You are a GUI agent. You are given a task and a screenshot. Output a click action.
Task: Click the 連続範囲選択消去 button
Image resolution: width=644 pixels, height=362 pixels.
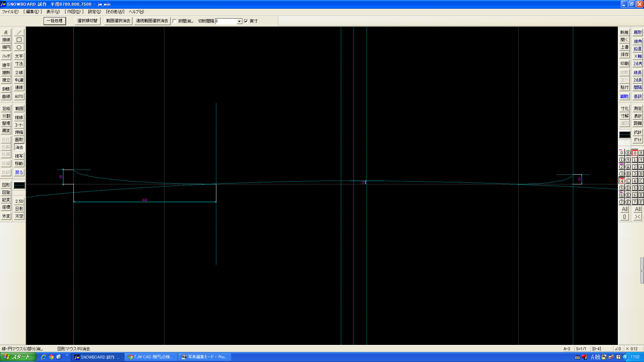[152, 21]
